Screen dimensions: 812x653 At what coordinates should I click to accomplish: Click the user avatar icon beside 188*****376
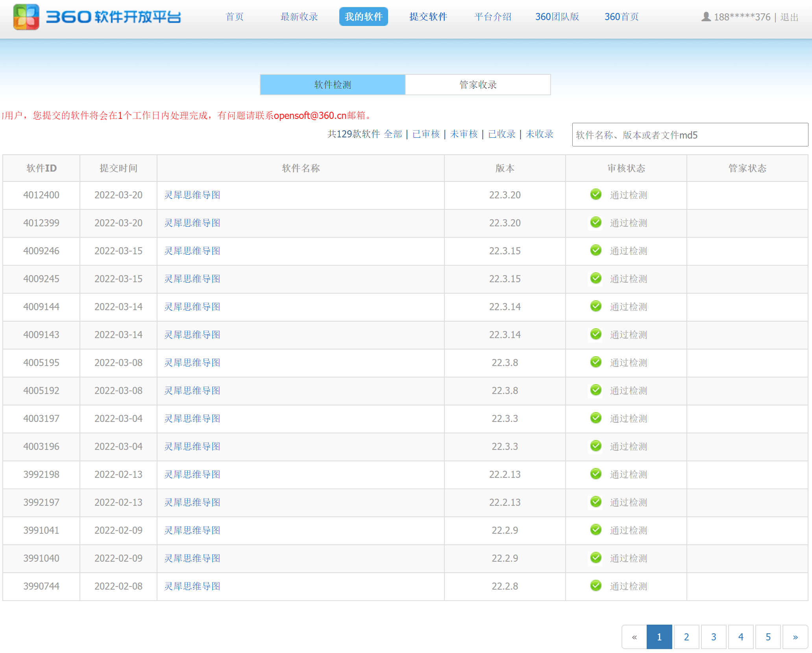[x=706, y=17]
